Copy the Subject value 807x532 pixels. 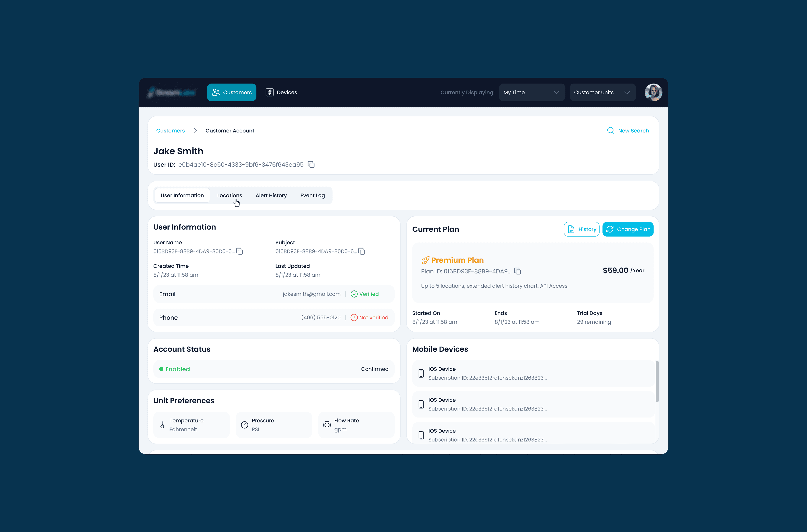point(362,251)
